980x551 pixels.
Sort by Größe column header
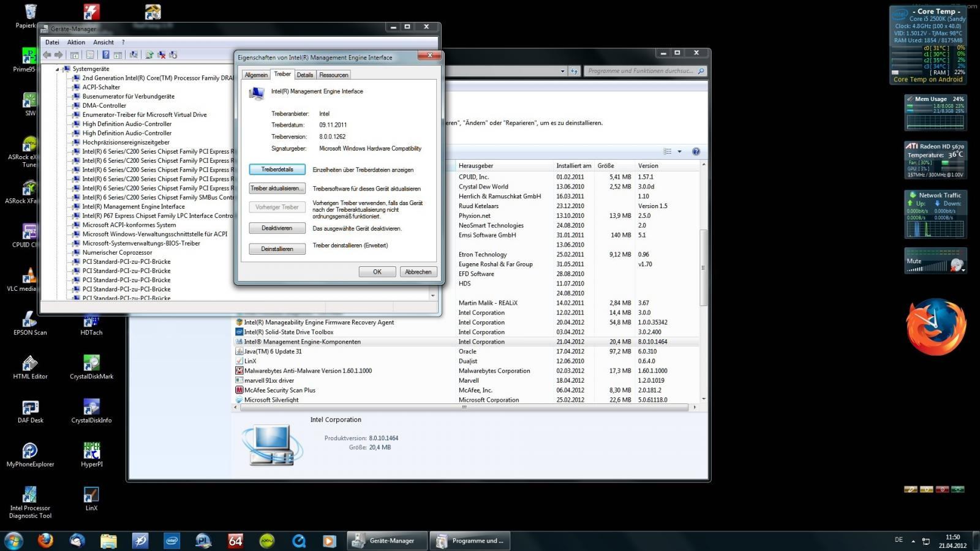614,165
